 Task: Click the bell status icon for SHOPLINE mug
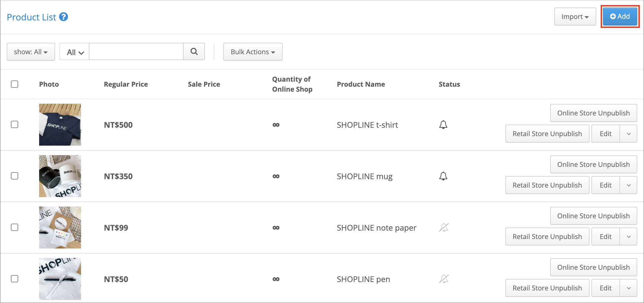pos(443,176)
